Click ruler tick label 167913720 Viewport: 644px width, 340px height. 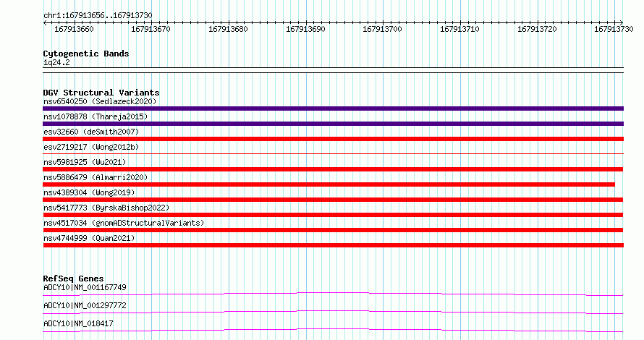coord(537,29)
